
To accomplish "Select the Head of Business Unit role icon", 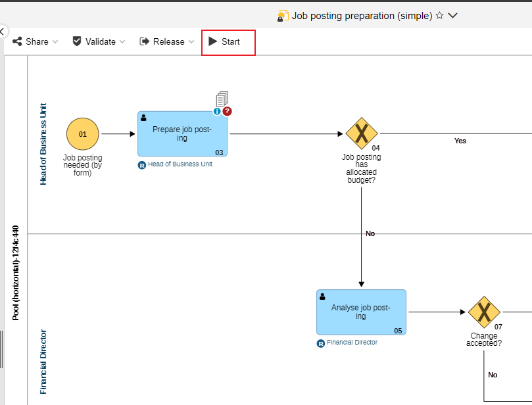I will pyautogui.click(x=141, y=165).
